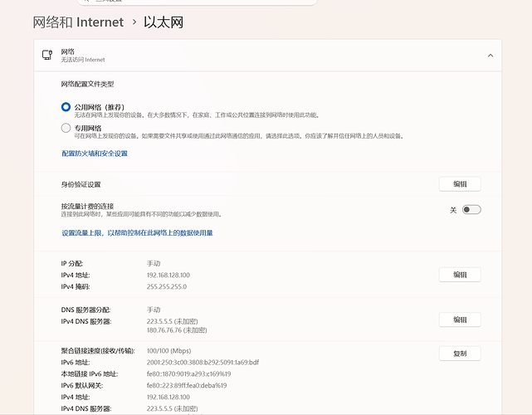532x415 pixels.
Task: Click IPv6 default gateway fe80::223 value
Action: pyautogui.click(x=187, y=385)
